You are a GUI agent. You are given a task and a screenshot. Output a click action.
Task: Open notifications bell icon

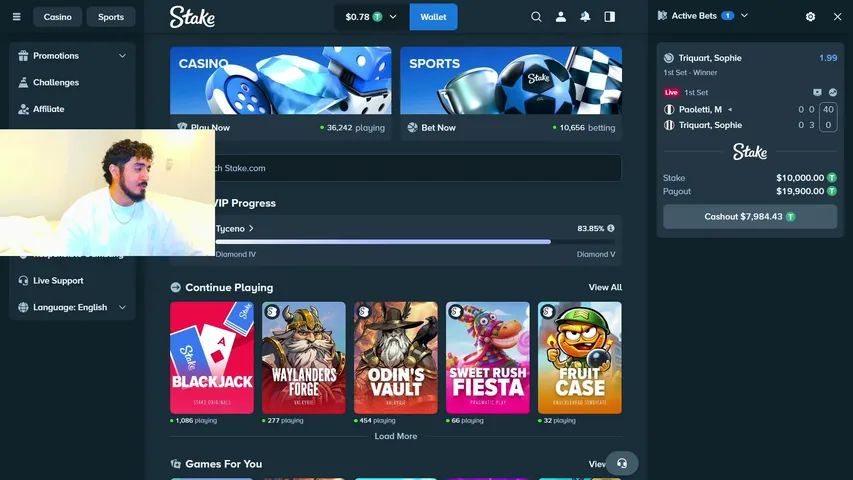585,17
